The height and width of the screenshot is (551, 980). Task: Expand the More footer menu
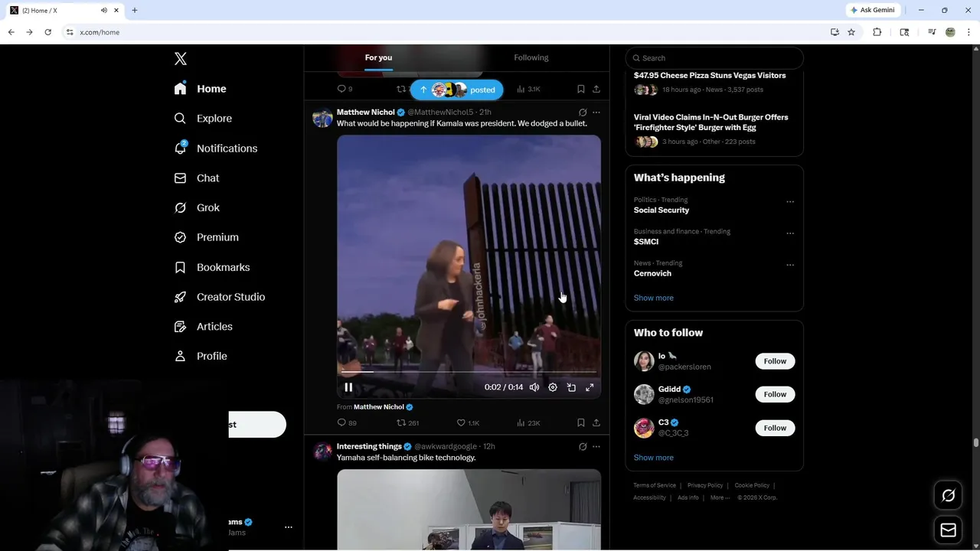pyautogui.click(x=720, y=497)
